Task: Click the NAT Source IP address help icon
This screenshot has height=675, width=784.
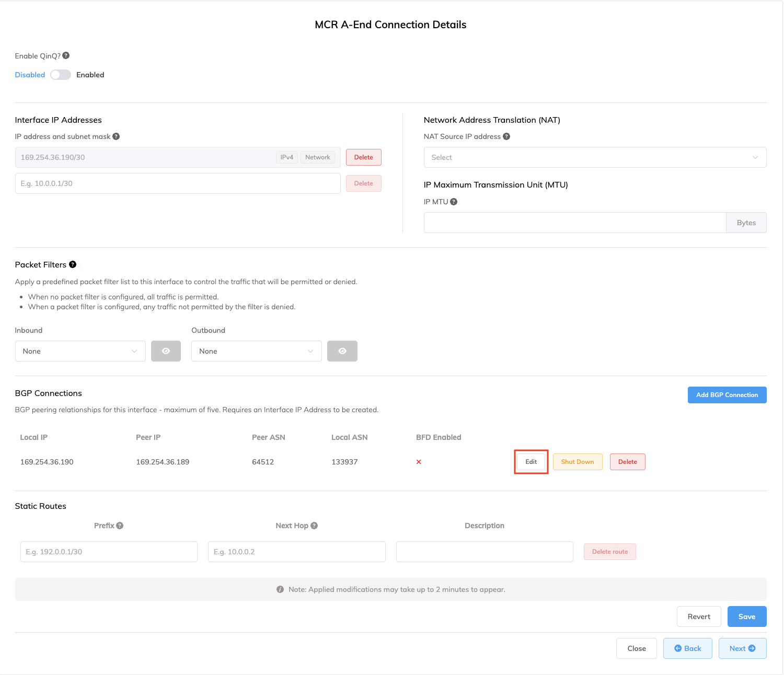Action: [506, 136]
